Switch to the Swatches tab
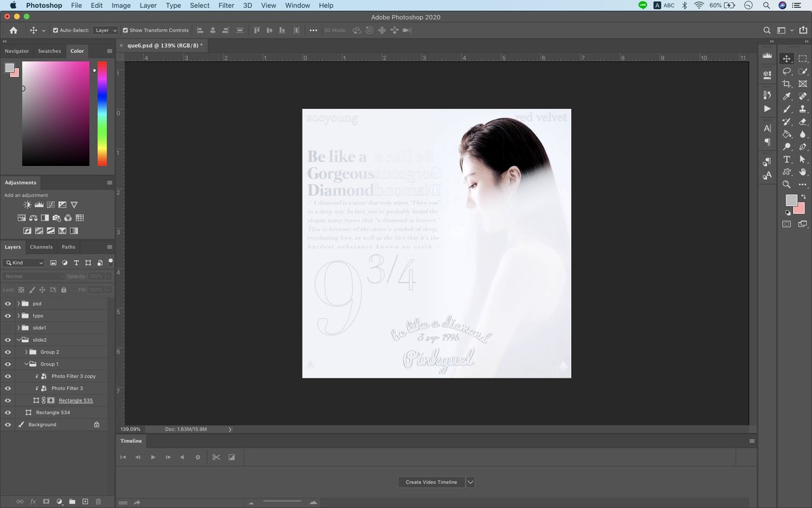The height and width of the screenshot is (508, 812). (49, 51)
